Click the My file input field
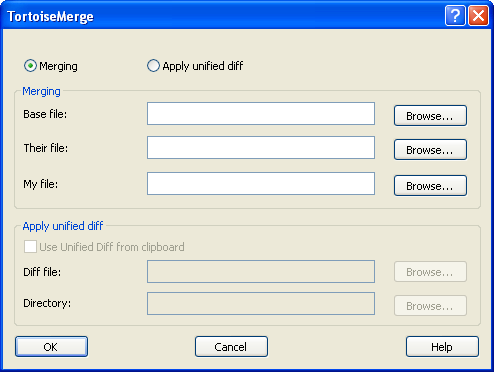The image size is (494, 372). pyautogui.click(x=261, y=183)
